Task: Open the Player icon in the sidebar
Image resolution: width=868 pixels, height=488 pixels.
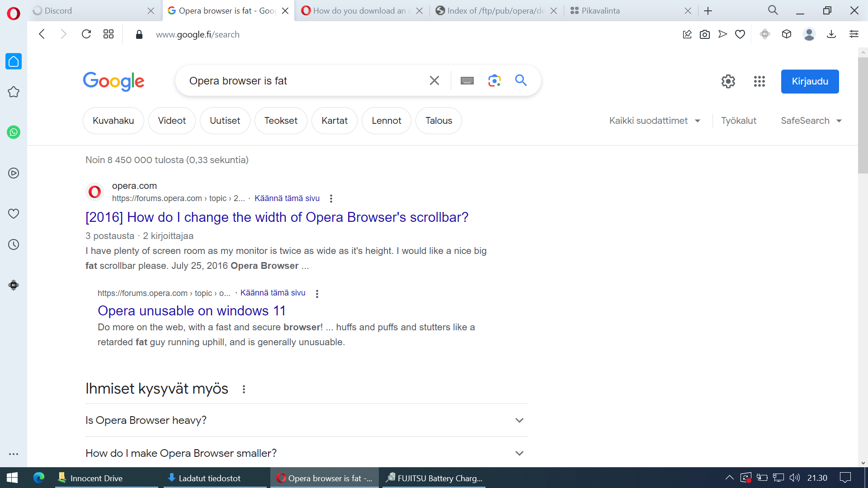Action: pyautogui.click(x=14, y=173)
